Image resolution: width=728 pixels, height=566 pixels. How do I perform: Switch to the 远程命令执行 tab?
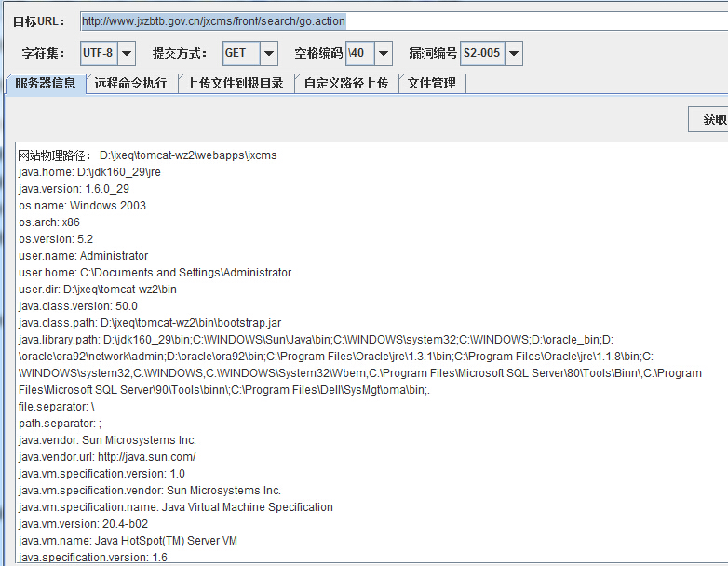pos(131,84)
